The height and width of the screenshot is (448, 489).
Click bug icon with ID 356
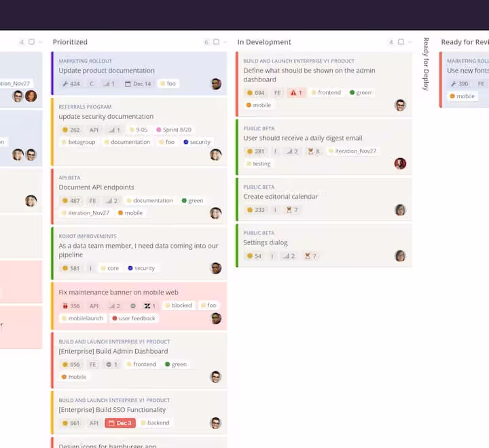pyautogui.click(x=65, y=306)
